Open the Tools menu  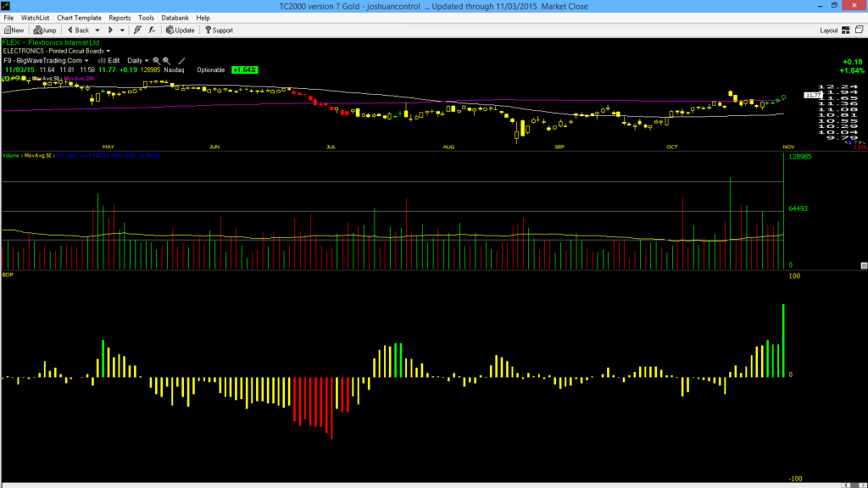(146, 18)
